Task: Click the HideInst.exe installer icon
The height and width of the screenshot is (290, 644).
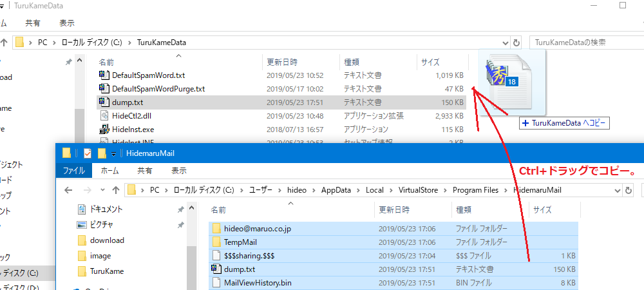Action: tap(104, 129)
